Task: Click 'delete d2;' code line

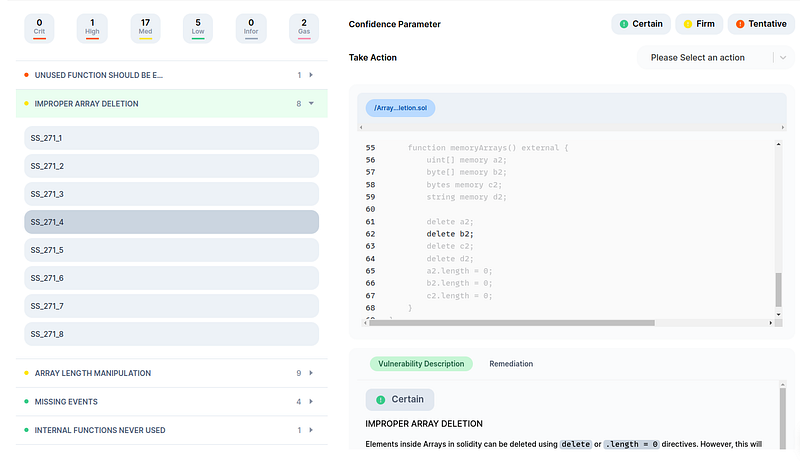Action: point(450,259)
